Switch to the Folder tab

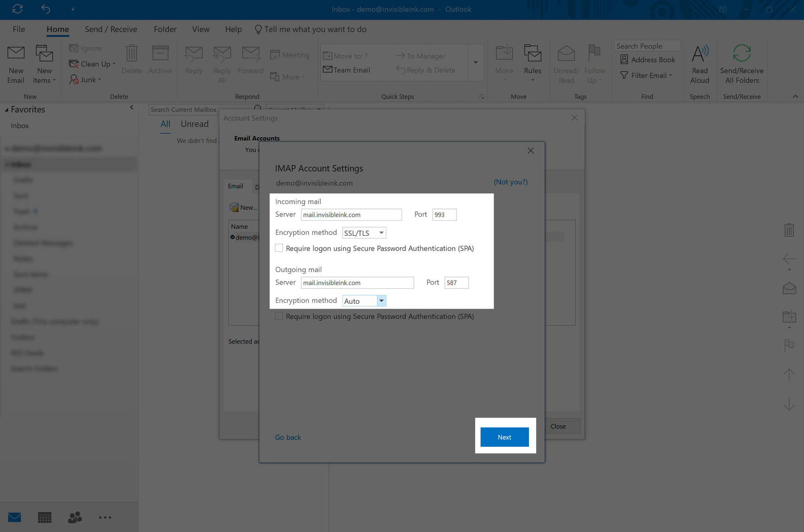tap(165, 29)
